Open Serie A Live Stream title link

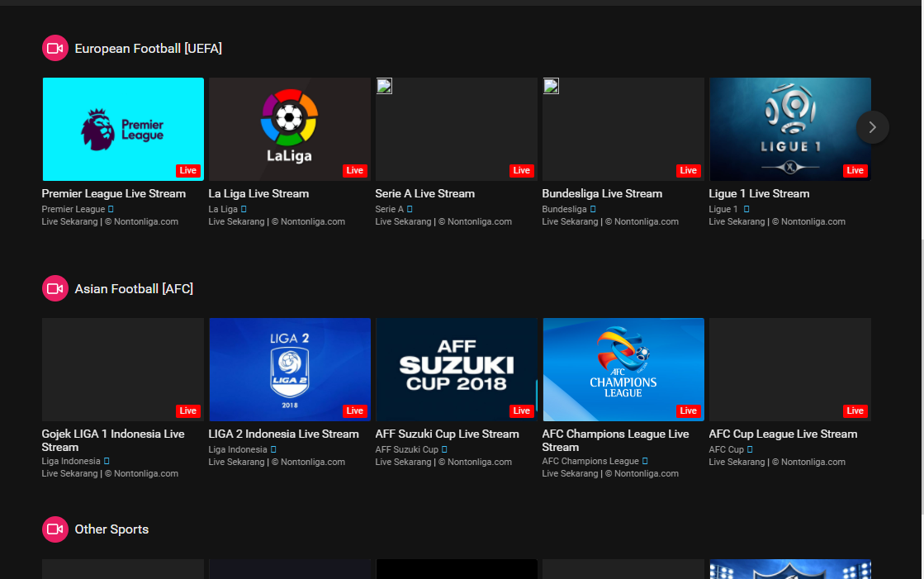click(425, 193)
